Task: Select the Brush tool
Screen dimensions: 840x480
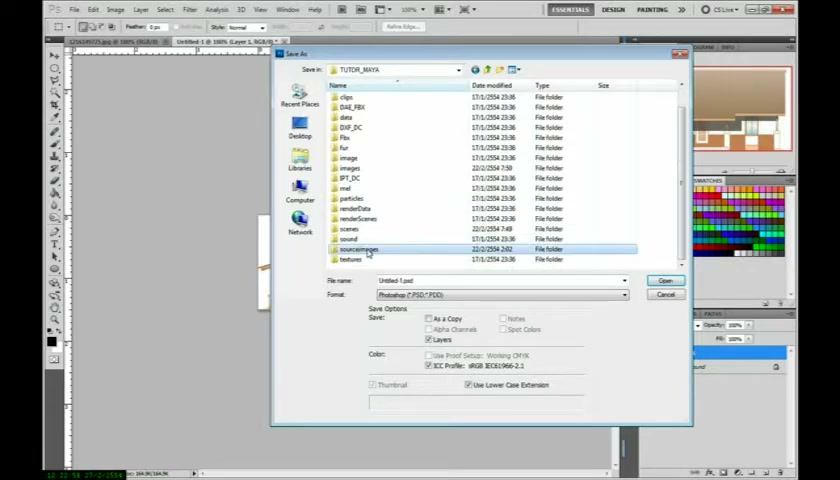Action: click(55, 144)
